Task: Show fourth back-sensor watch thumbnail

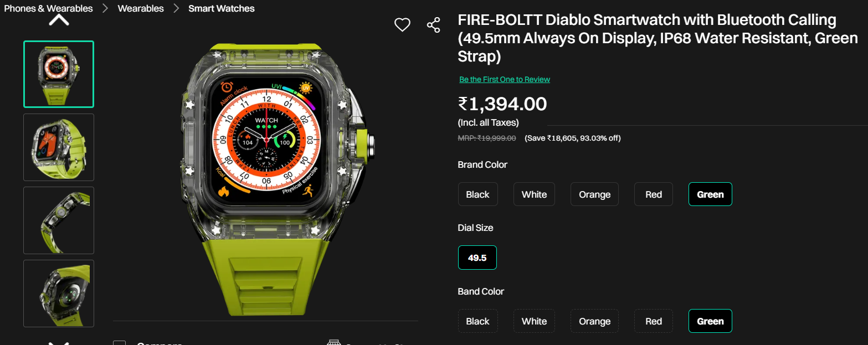Action: pos(59,293)
